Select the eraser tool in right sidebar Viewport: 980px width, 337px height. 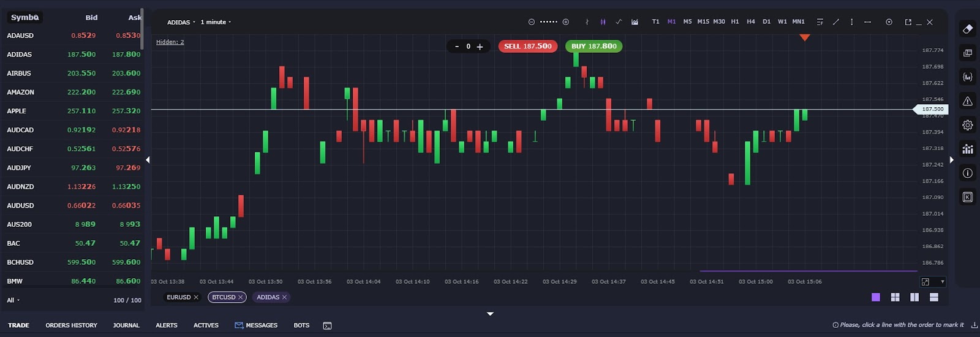(967, 29)
